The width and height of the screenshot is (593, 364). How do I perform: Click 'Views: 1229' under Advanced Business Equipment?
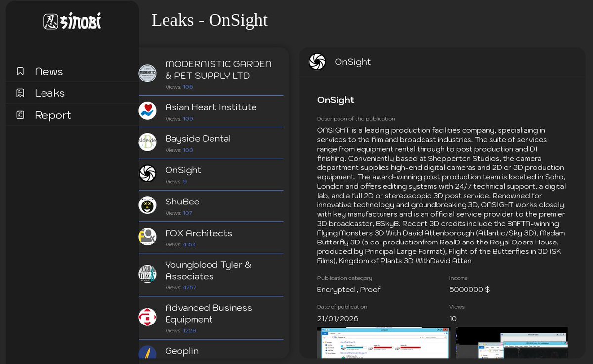(180, 331)
